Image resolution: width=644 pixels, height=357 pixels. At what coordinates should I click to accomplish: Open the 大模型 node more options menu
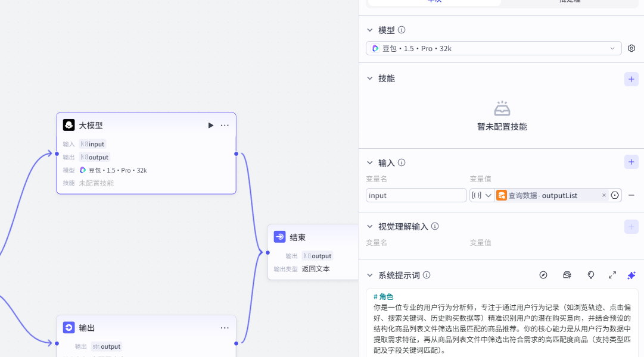[225, 126]
